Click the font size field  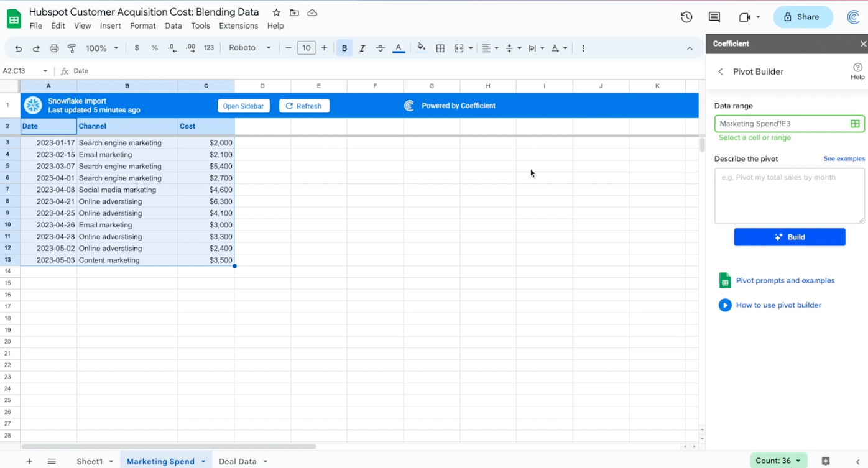coord(307,48)
